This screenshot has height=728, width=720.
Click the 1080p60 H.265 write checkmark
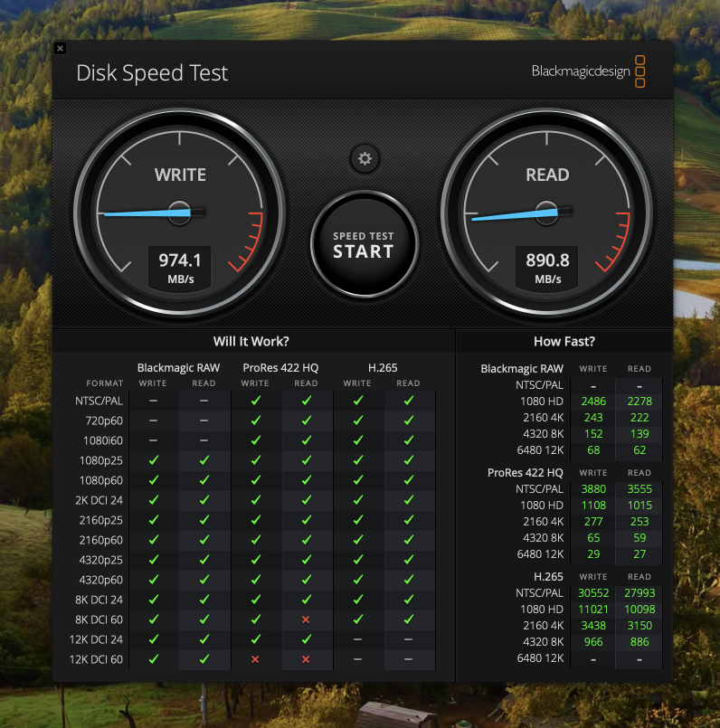tap(357, 480)
